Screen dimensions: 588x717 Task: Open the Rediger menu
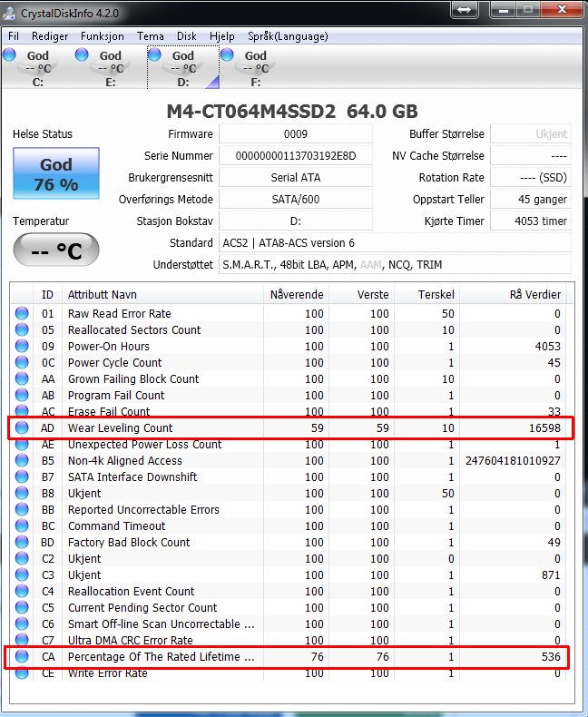point(50,36)
